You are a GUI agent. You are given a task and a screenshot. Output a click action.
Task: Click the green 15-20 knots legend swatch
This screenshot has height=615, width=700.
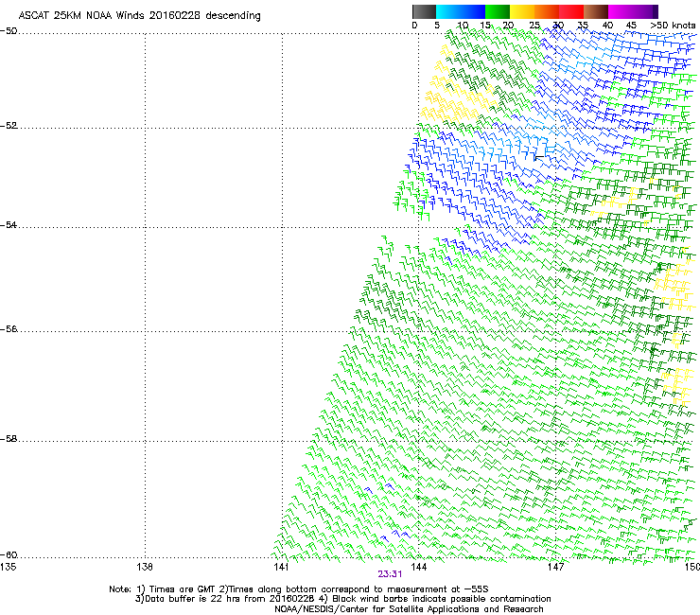498,11
